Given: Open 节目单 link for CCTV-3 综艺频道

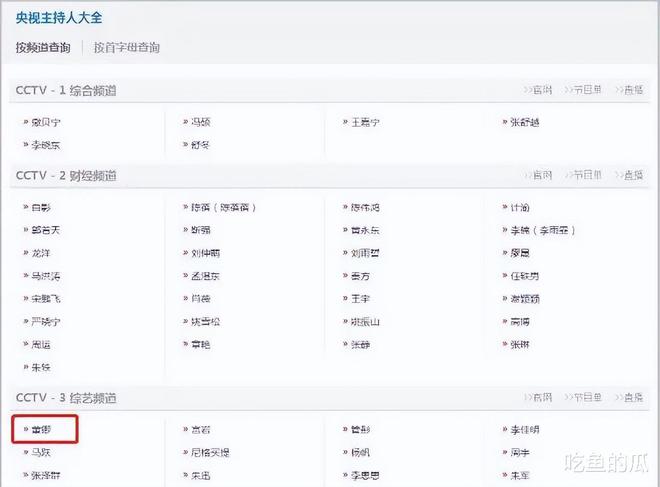Looking at the screenshot, I should click(583, 397).
